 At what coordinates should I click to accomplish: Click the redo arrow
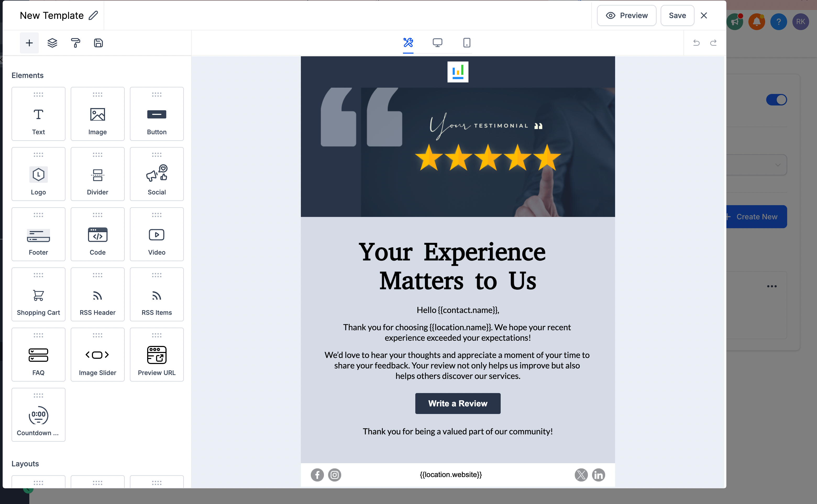click(x=713, y=43)
